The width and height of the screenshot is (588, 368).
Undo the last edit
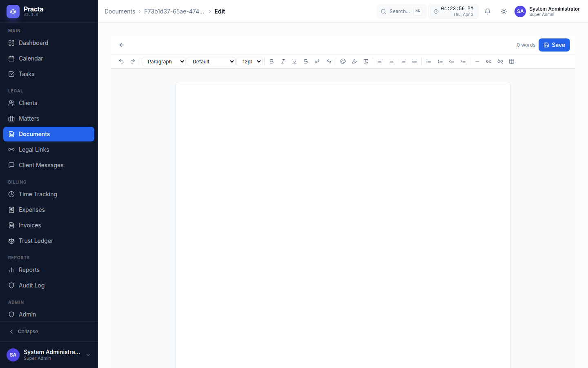click(121, 61)
